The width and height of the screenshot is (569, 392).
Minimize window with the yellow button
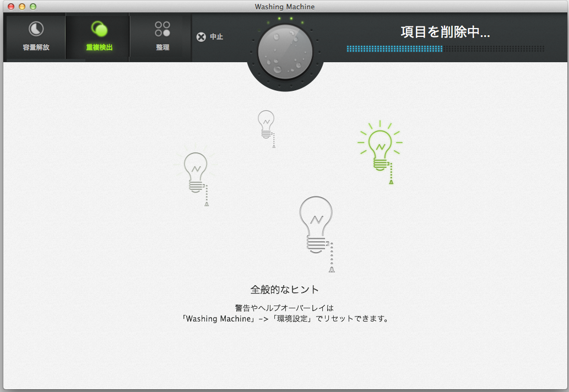click(22, 7)
